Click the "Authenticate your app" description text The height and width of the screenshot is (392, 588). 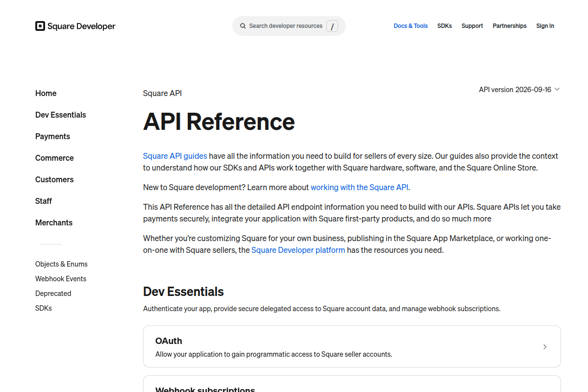pos(321,309)
